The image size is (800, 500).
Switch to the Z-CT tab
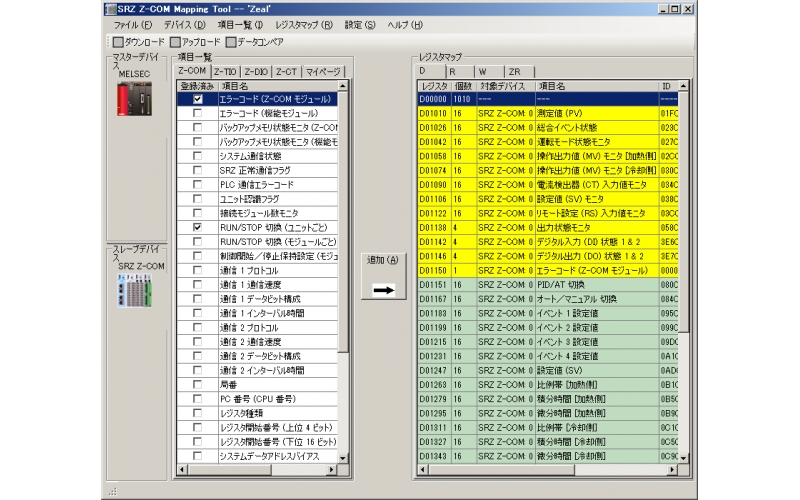tap(286, 72)
